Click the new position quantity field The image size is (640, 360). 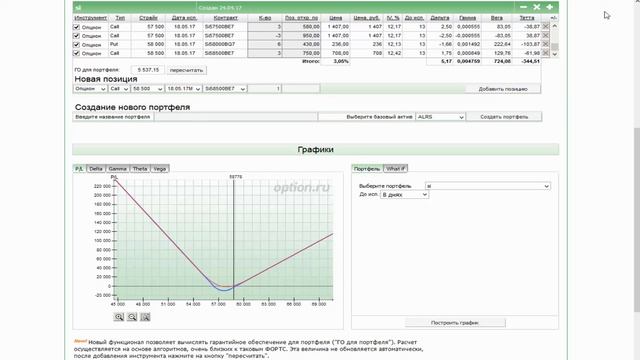click(264, 89)
